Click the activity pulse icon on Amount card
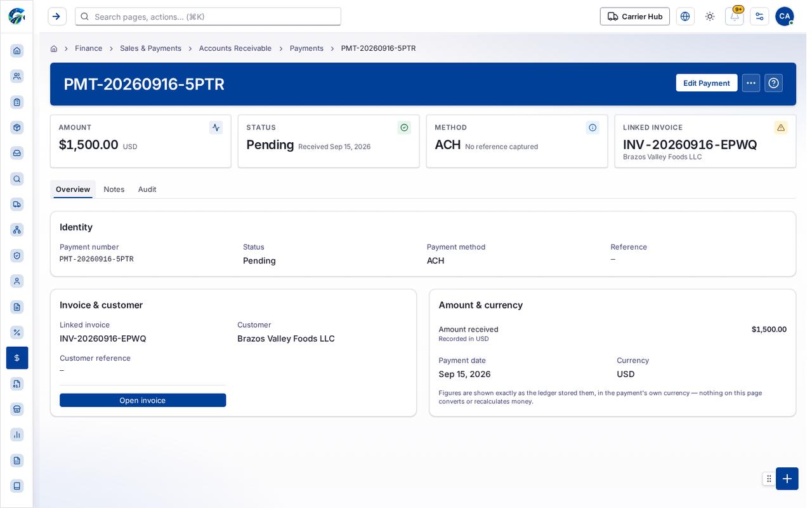The image size is (812, 508). (216, 128)
